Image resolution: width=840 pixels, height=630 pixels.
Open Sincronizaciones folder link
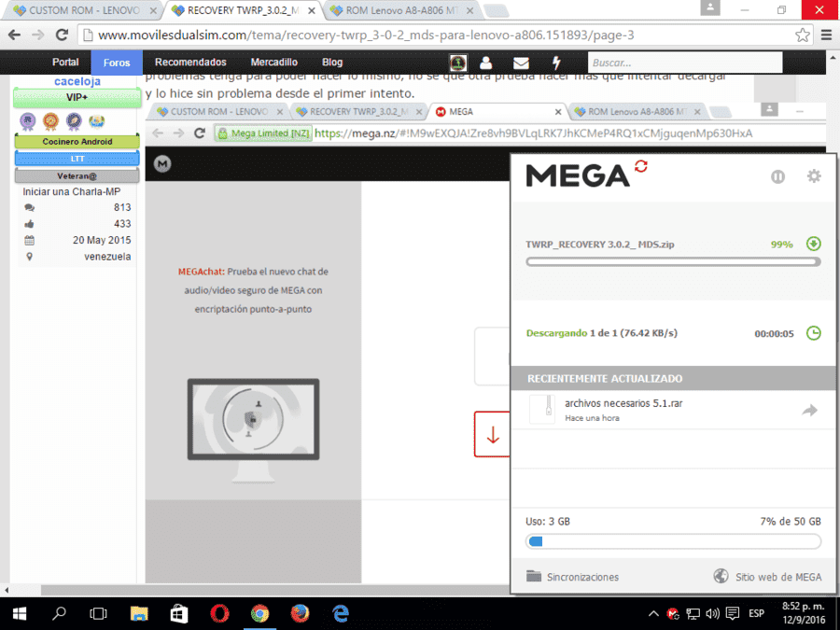click(x=572, y=577)
